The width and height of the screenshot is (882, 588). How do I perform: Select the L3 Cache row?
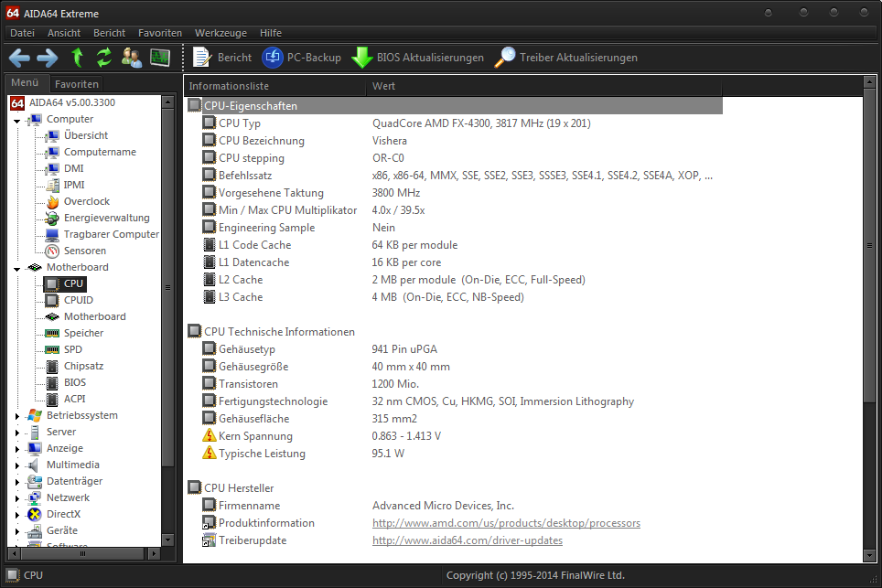coord(455,297)
